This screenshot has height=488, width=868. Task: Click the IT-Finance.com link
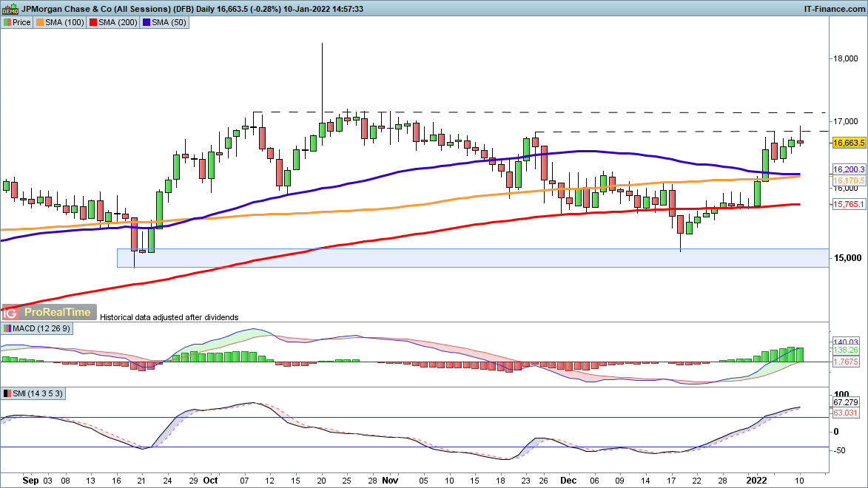pos(834,9)
